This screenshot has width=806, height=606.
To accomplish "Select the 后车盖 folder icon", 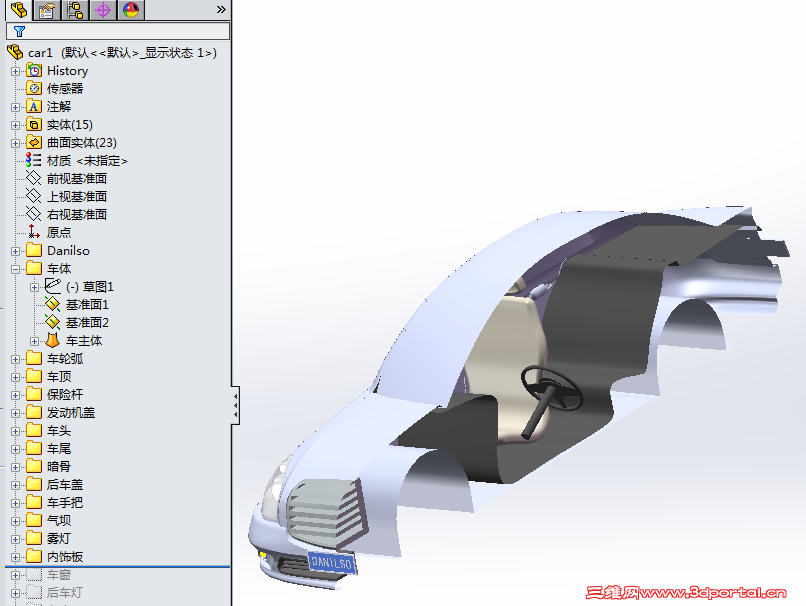I will [x=34, y=484].
